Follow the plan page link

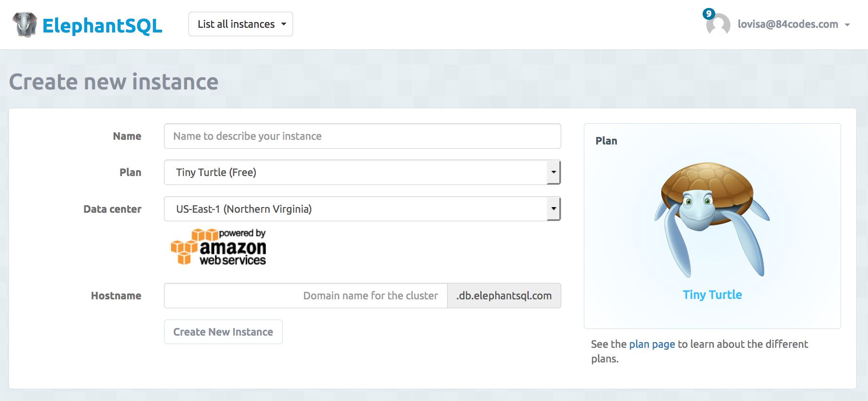click(652, 344)
